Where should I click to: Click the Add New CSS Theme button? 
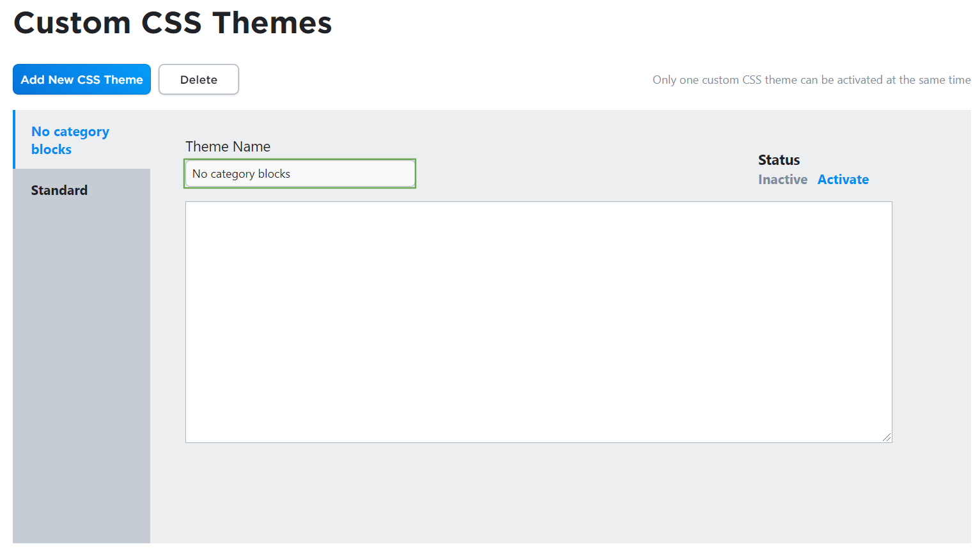[82, 79]
